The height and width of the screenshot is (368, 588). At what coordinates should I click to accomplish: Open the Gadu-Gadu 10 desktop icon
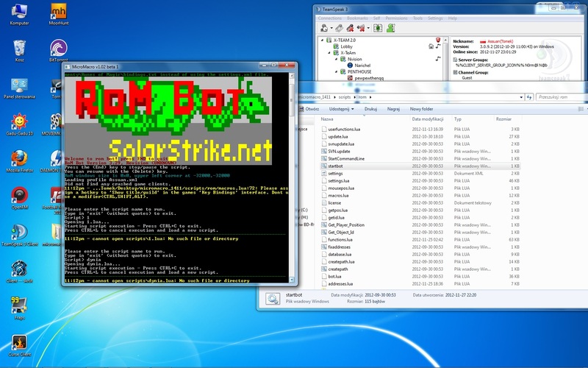pyautogui.click(x=19, y=124)
